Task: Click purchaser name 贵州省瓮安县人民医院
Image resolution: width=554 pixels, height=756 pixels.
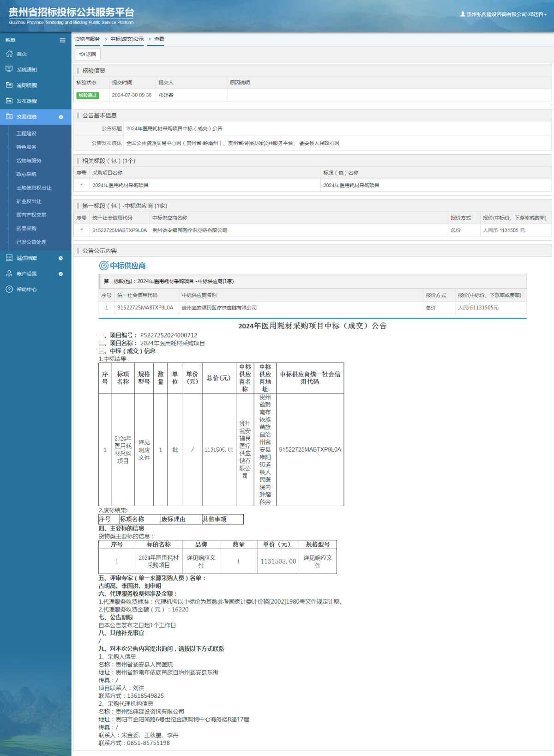Action: coord(144,665)
